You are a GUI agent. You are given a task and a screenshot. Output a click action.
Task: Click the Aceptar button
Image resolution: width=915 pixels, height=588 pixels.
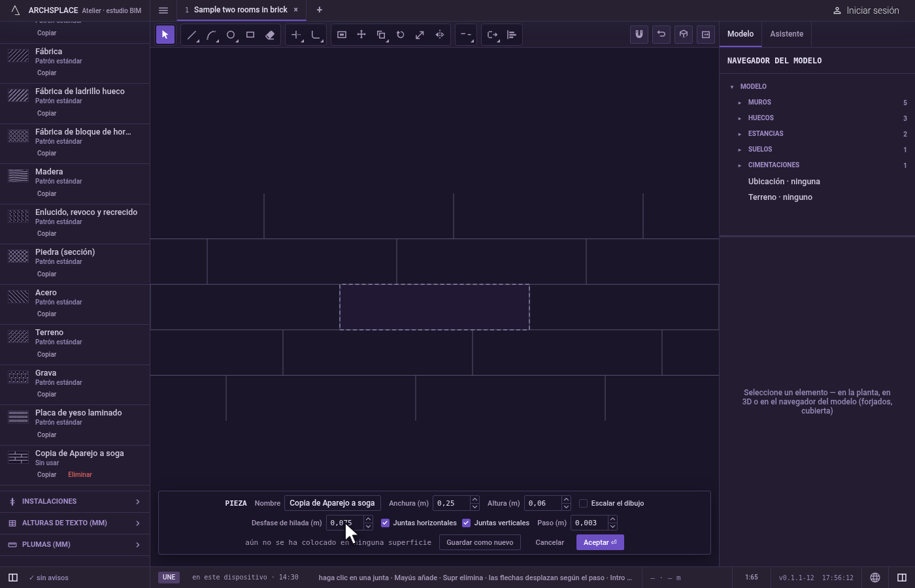[600, 542]
